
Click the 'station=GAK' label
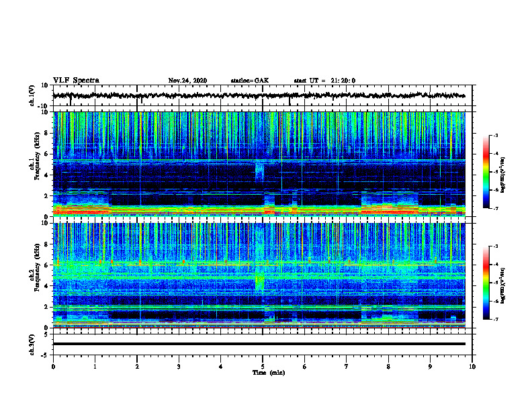[250, 81]
